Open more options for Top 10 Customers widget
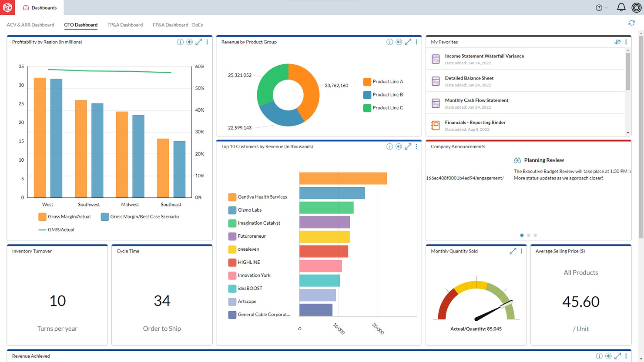644x362 pixels. 416,146
